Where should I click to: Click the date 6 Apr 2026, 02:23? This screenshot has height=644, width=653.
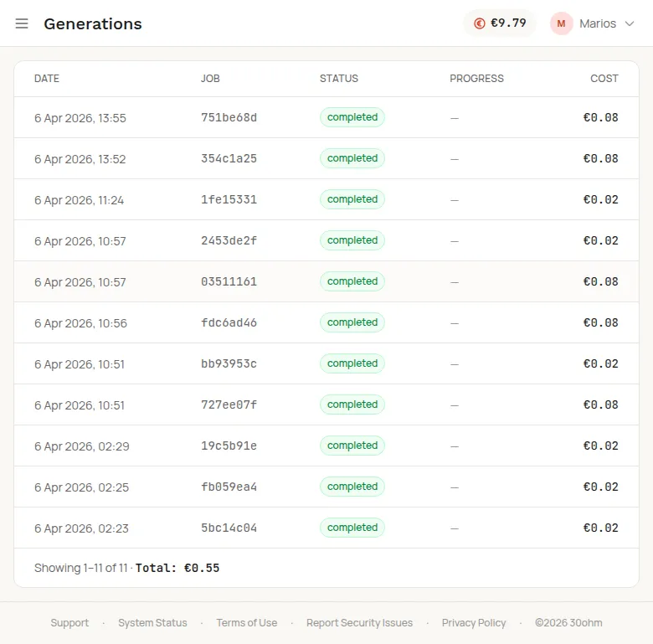point(81,528)
